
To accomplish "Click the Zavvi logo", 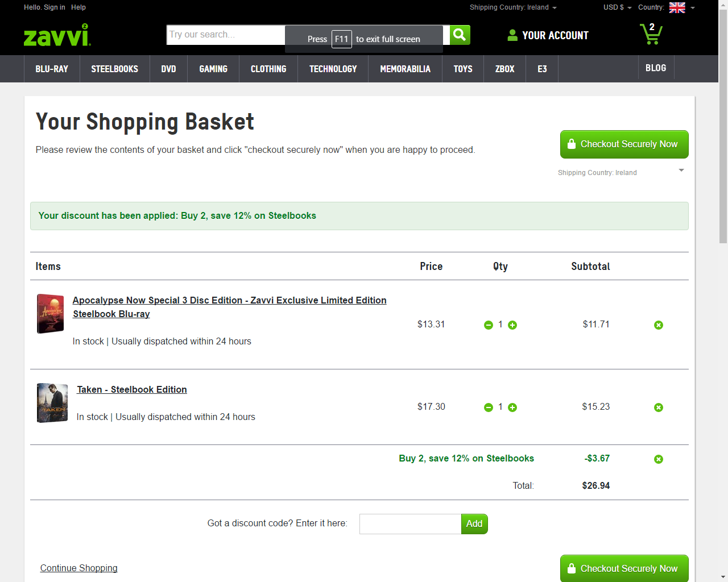I will click(x=57, y=35).
